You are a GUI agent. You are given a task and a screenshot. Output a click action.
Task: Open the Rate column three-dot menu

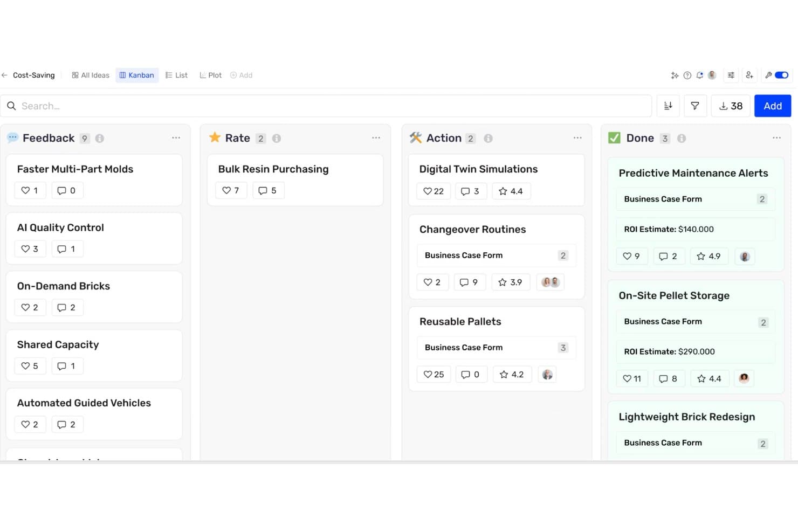pos(376,138)
